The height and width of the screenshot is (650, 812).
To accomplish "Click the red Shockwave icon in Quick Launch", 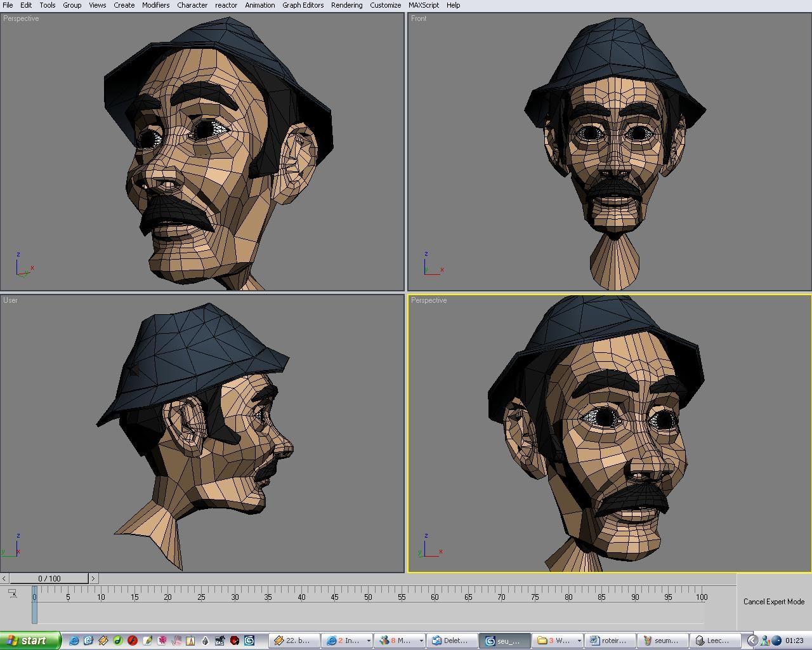I will click(x=133, y=640).
